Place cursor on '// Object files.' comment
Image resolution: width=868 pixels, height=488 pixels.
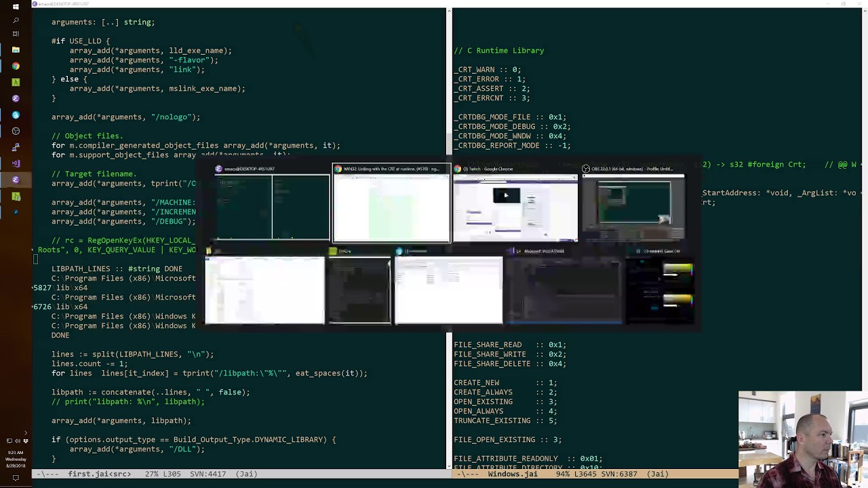pos(87,136)
